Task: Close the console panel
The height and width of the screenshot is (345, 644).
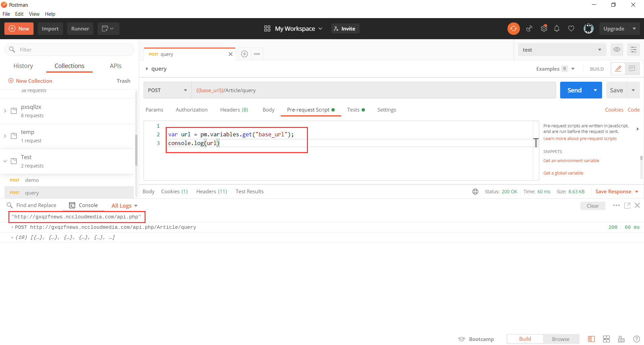Action: 637,205
